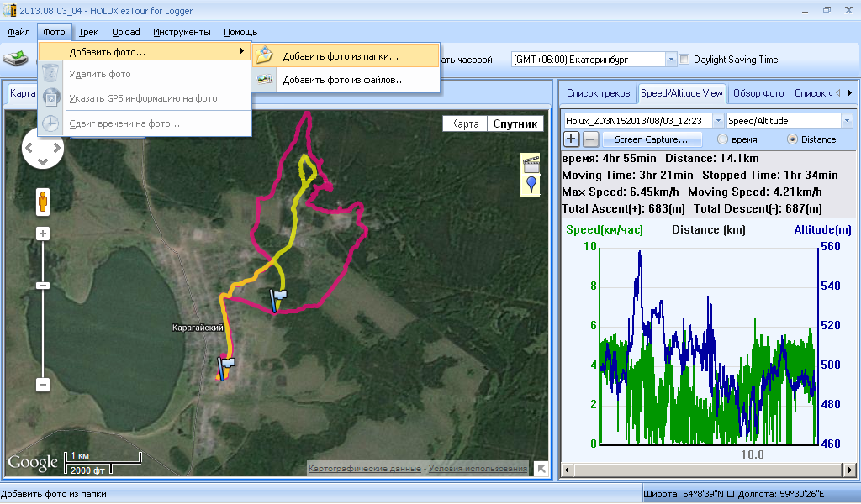Click the Фото menu header

[x=54, y=32]
